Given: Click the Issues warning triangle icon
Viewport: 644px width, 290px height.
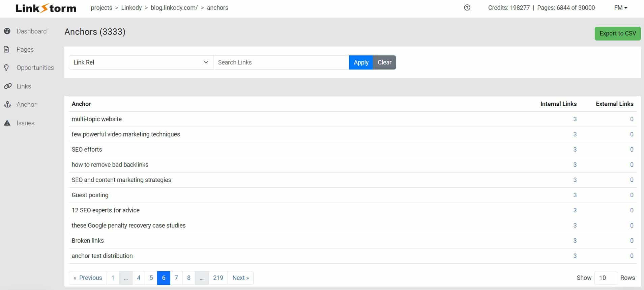Looking at the screenshot, I should point(7,123).
